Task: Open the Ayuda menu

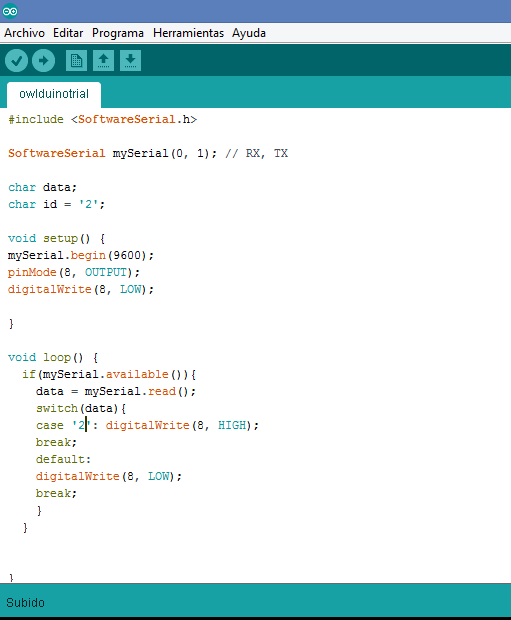Action: 249,33
